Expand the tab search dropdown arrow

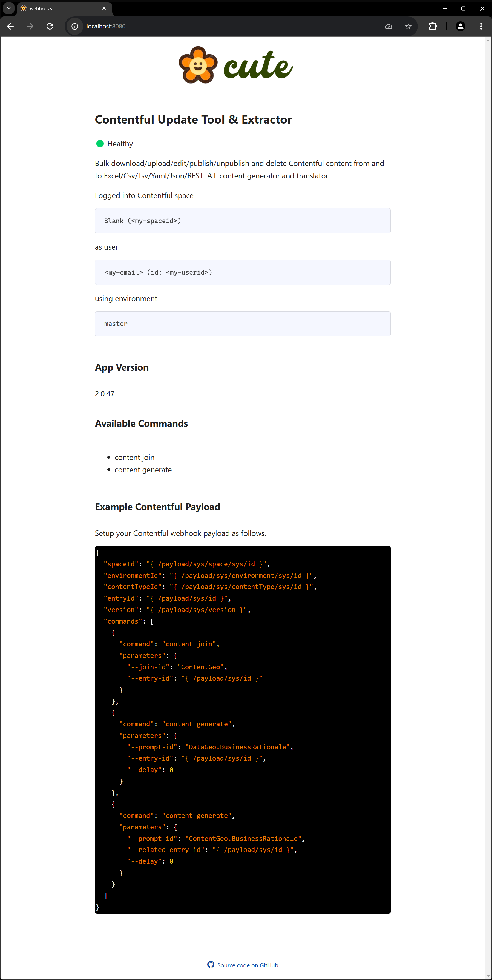[8, 8]
